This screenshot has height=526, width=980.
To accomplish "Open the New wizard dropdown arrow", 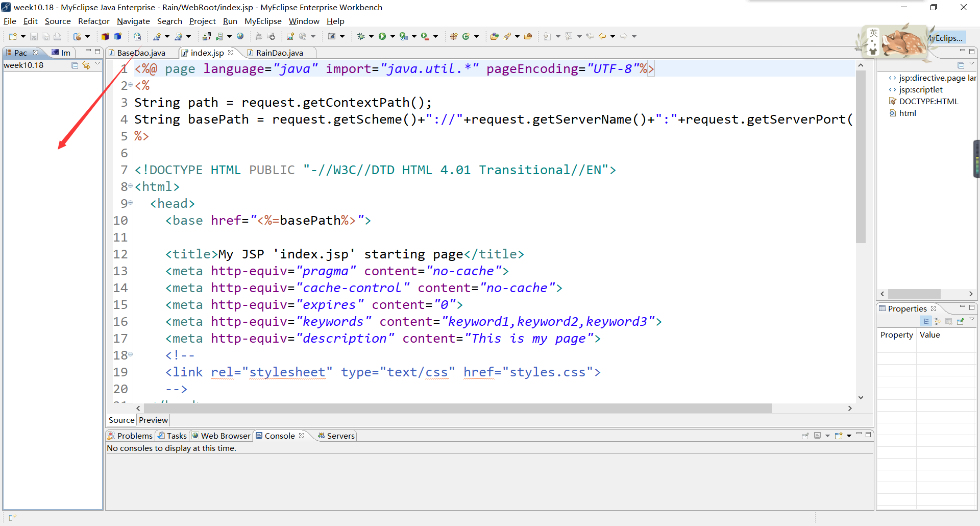I will pos(23,36).
